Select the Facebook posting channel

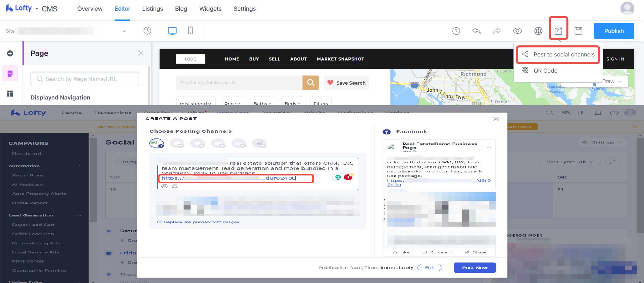pos(156,144)
